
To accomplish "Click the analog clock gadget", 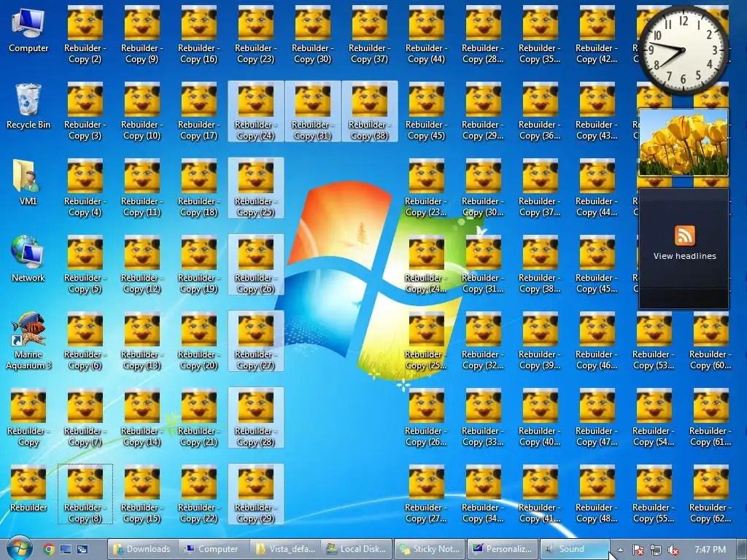I will coord(683,50).
